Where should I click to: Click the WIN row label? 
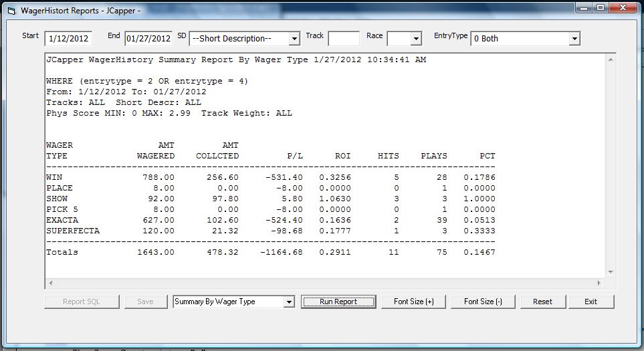(54, 177)
